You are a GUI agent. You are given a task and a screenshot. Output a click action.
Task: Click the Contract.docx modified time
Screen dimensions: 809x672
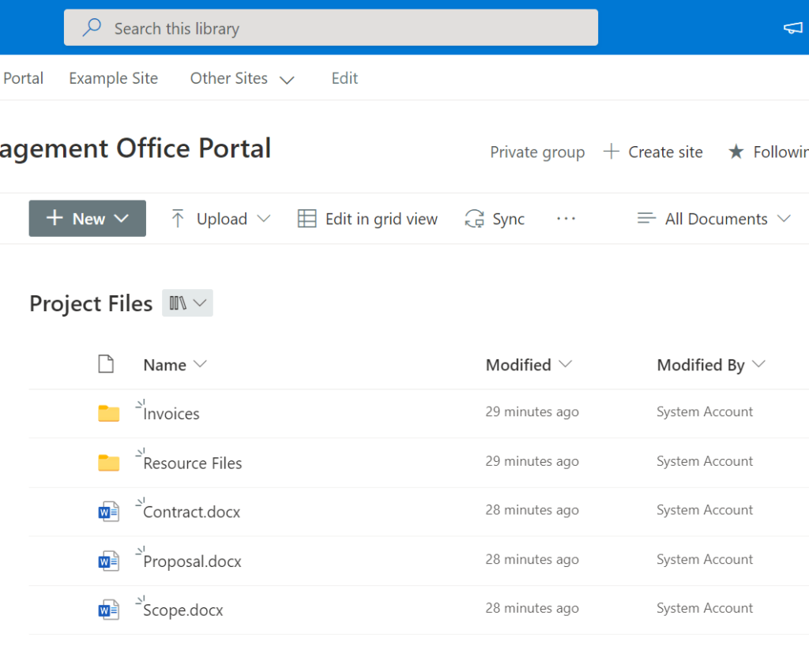tap(532, 510)
